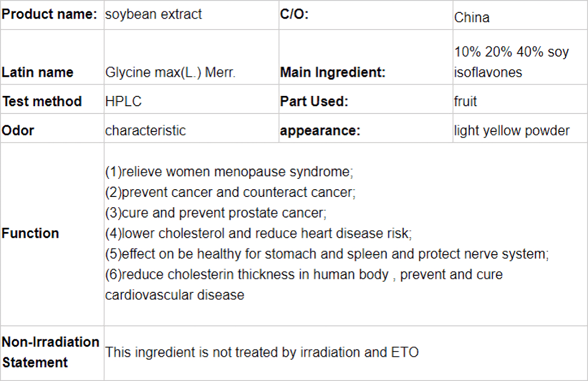
Task: Select the 'soybean extract' text
Action: pyautogui.click(x=153, y=14)
